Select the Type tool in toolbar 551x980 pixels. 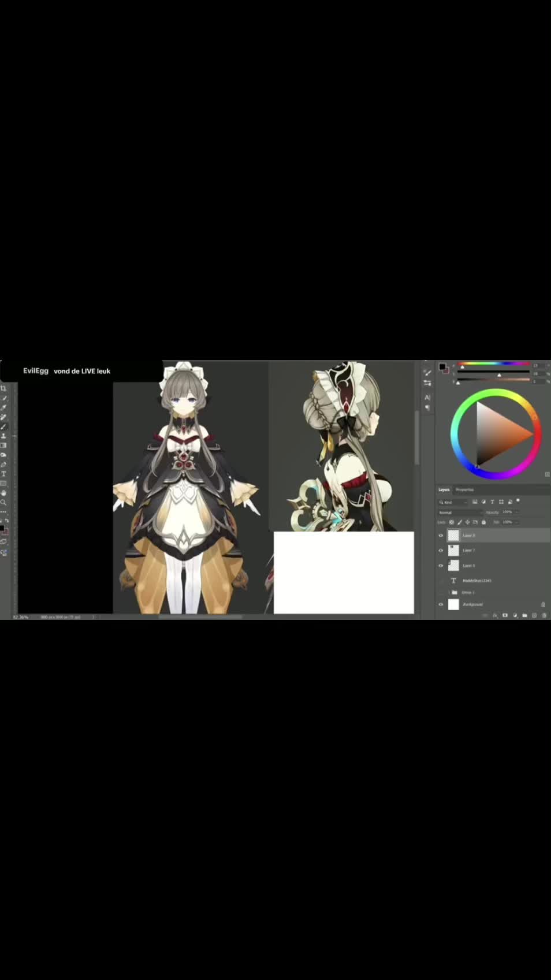tap(3, 474)
